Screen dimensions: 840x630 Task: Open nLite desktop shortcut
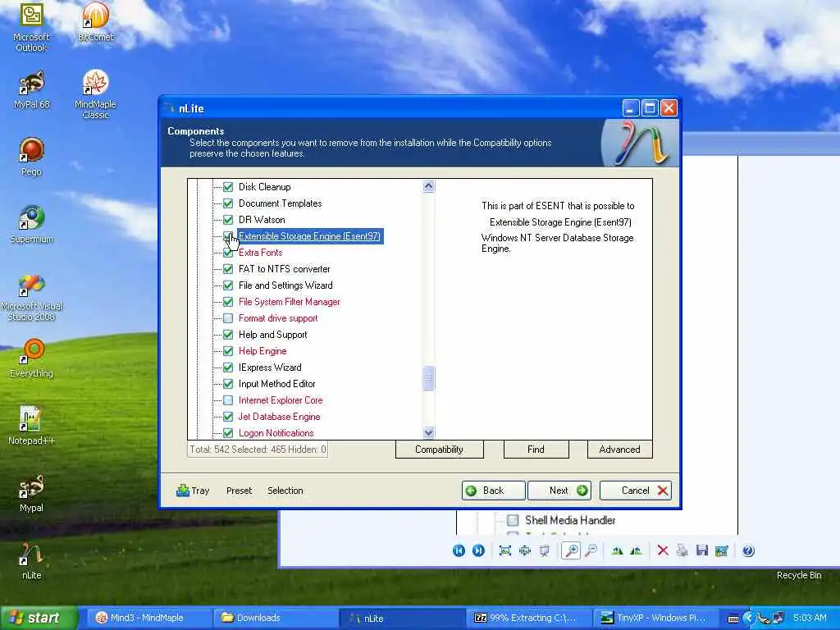[x=31, y=560]
